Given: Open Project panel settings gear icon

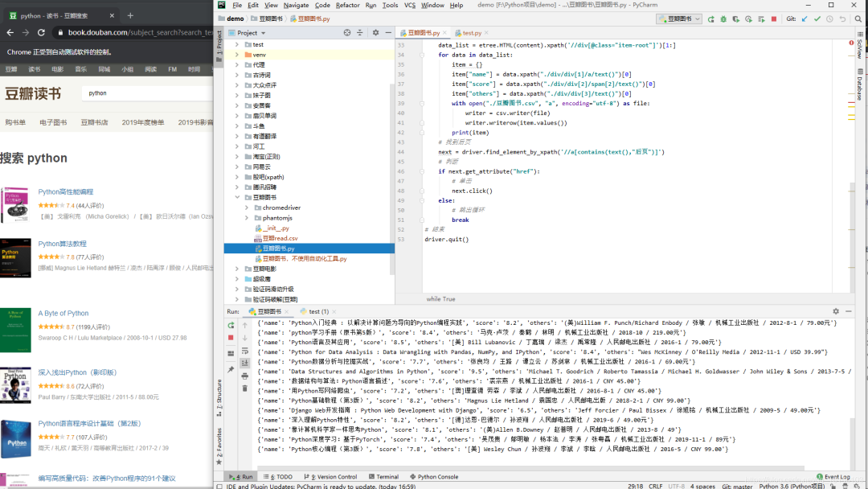Looking at the screenshot, I should point(375,33).
